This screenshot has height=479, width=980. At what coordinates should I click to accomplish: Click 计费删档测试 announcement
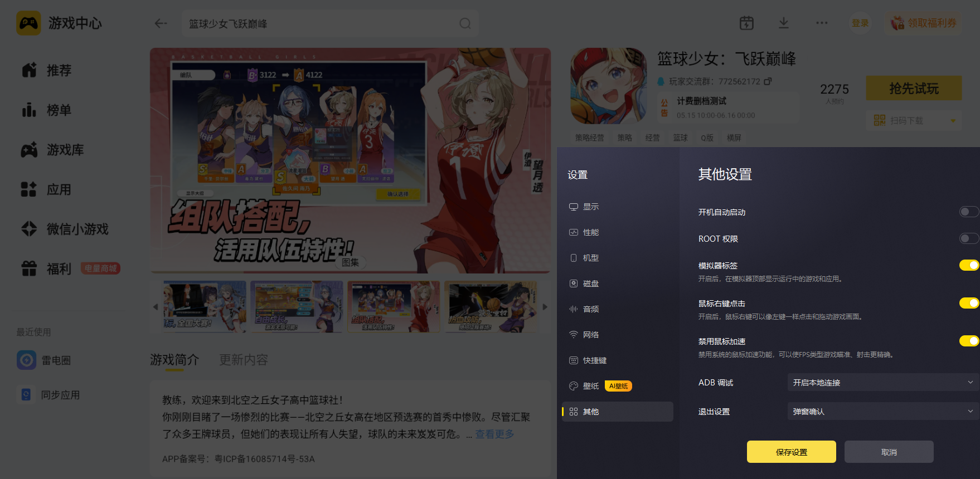tap(727, 107)
